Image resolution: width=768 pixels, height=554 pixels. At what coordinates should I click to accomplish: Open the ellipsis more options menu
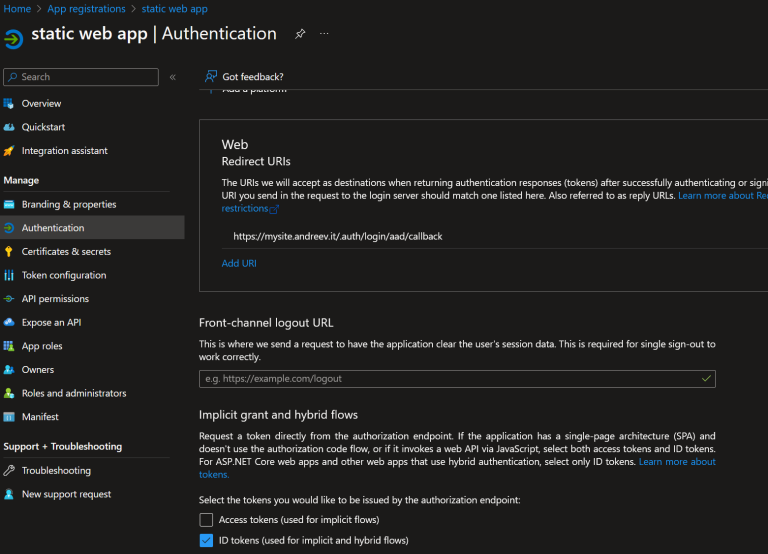[324, 34]
